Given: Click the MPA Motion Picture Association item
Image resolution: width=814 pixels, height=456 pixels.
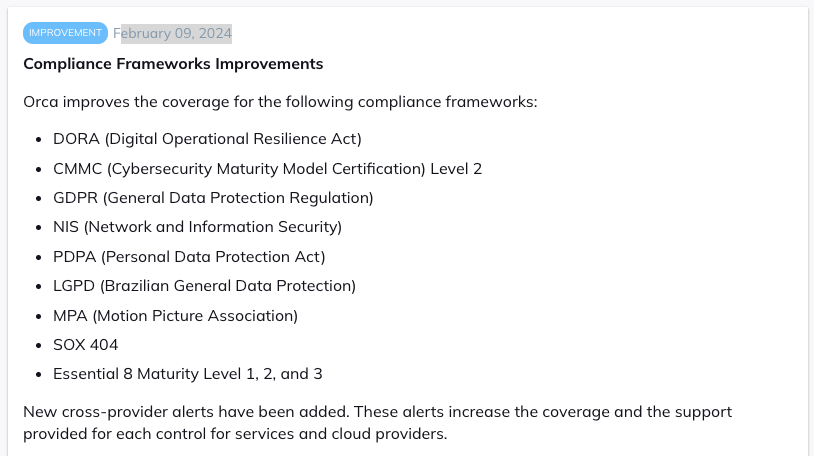Looking at the screenshot, I should (x=175, y=316).
